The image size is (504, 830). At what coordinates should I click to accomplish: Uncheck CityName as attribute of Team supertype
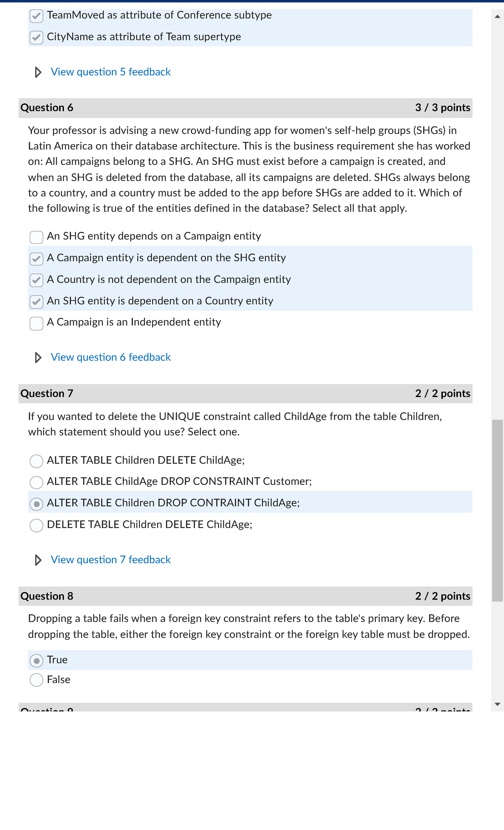36,37
